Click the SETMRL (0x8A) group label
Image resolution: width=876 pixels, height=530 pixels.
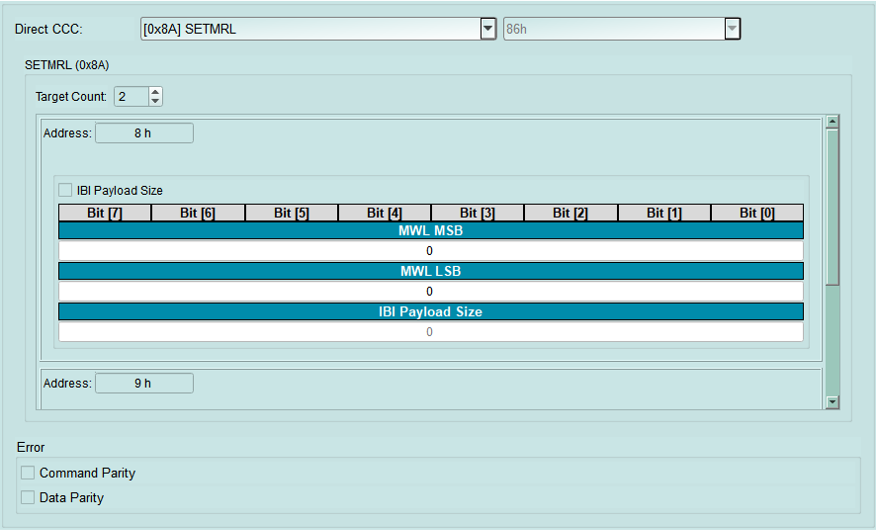(67, 65)
